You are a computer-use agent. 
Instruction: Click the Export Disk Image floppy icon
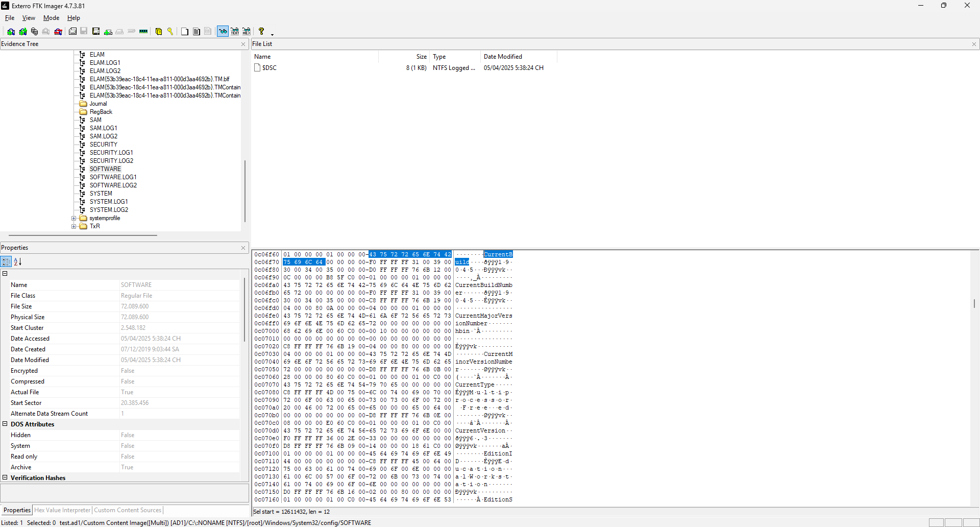click(84, 32)
